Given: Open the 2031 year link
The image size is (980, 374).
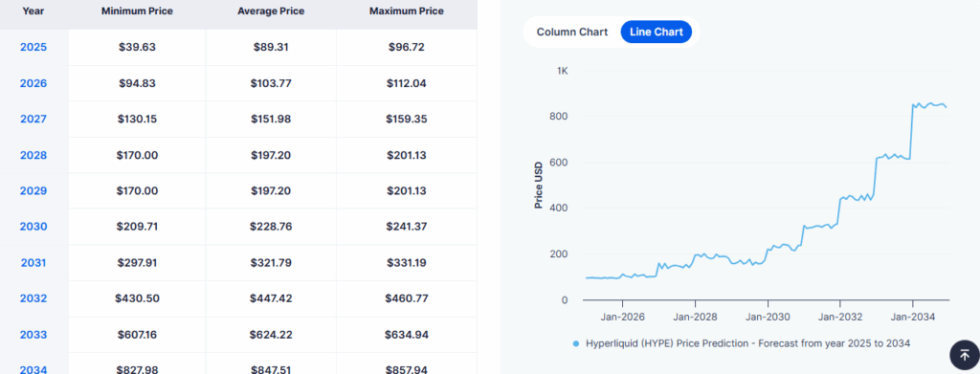Looking at the screenshot, I should pos(33,263).
